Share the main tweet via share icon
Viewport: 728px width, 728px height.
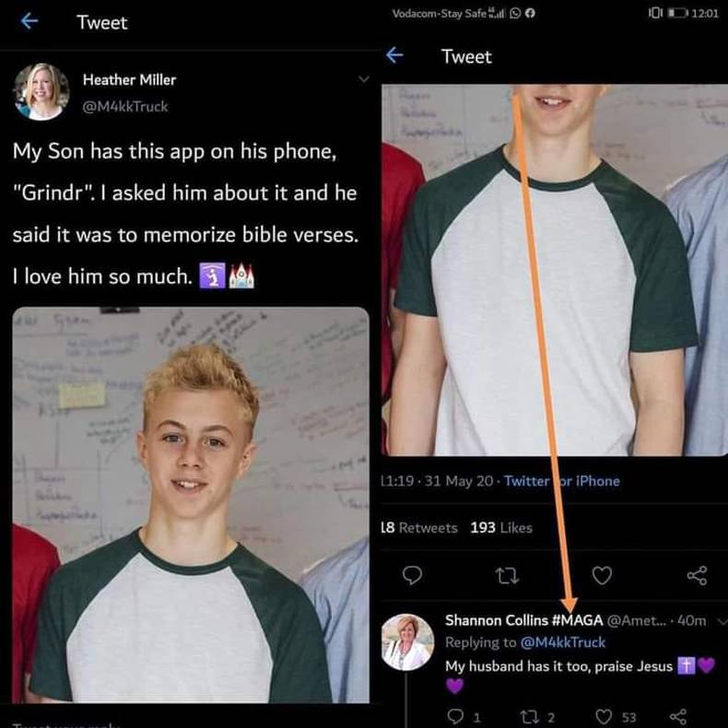tap(697, 575)
